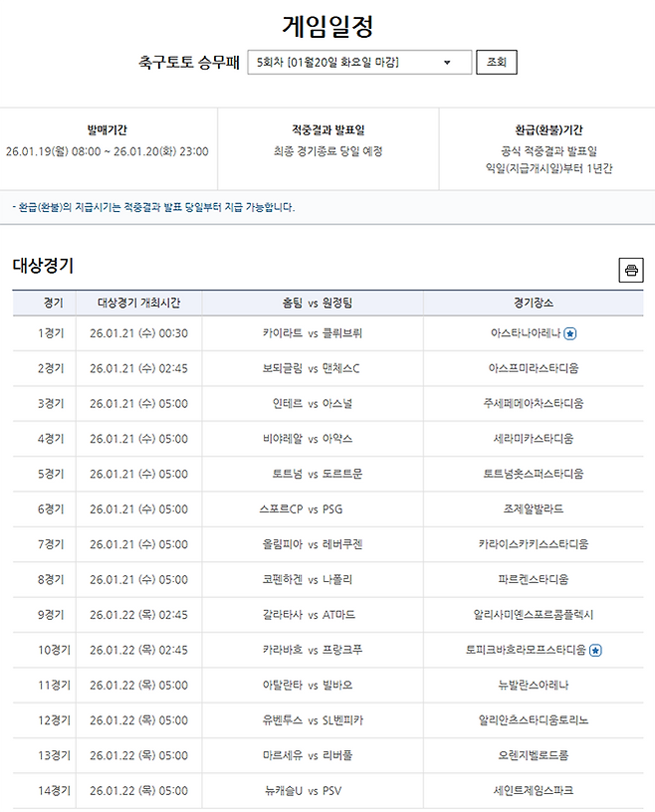
Task: Click the 대상경기 개최시간 column header
Action: point(138,303)
